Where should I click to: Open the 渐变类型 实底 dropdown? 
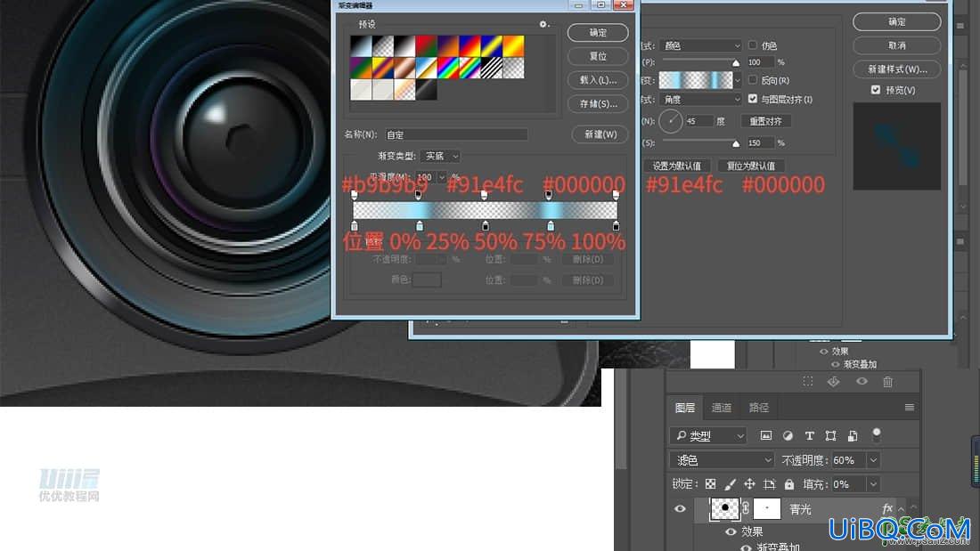[x=441, y=156]
